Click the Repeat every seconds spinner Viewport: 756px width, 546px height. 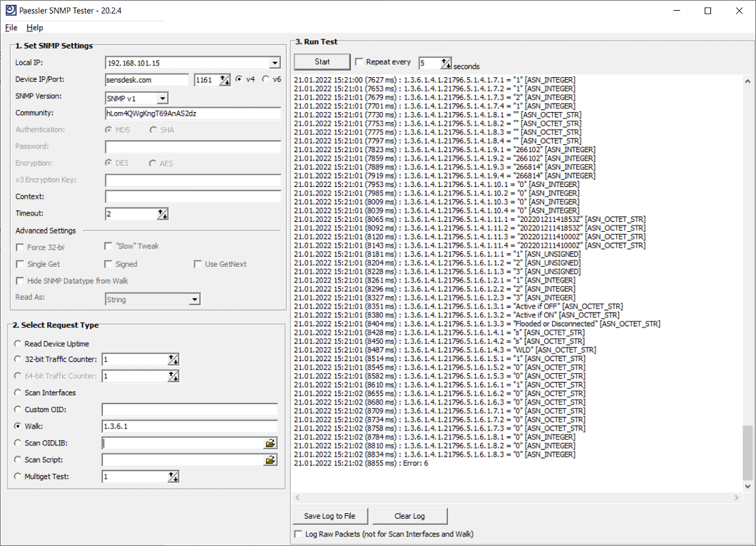pyautogui.click(x=446, y=63)
